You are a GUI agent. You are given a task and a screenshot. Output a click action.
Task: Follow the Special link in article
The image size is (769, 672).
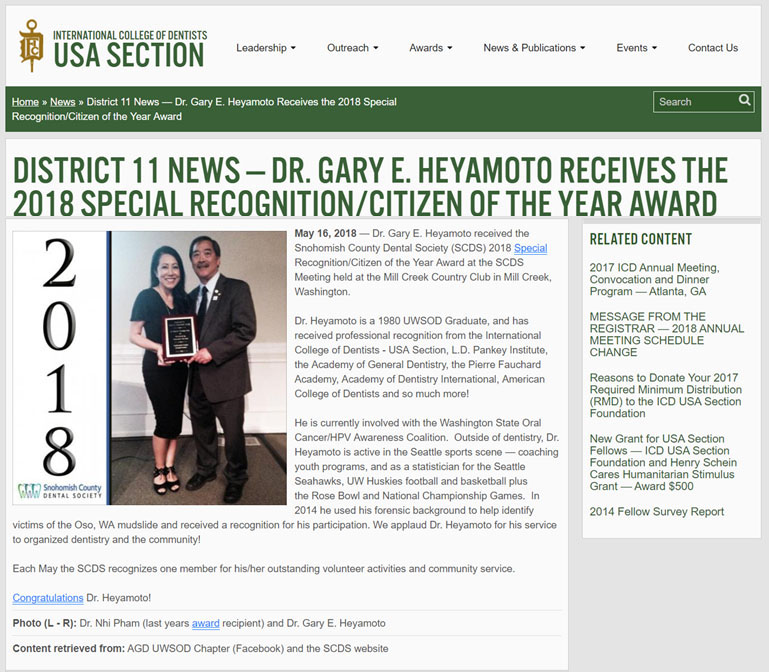530,248
